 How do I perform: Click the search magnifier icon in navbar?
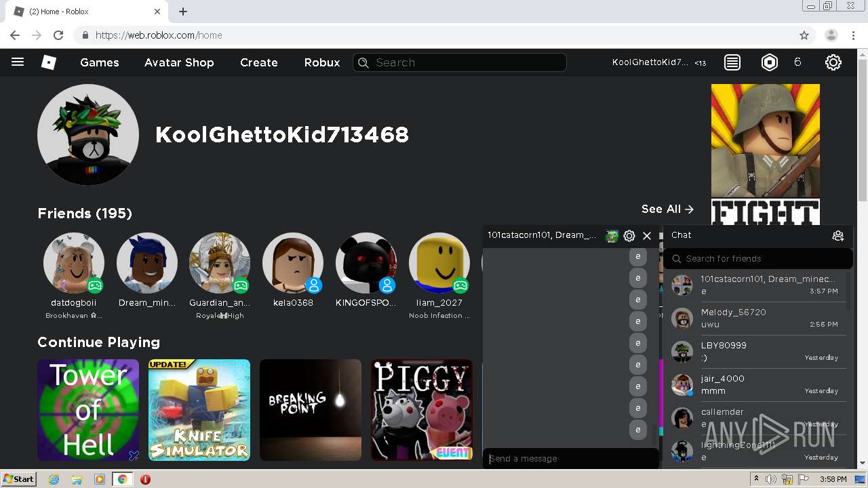click(363, 62)
